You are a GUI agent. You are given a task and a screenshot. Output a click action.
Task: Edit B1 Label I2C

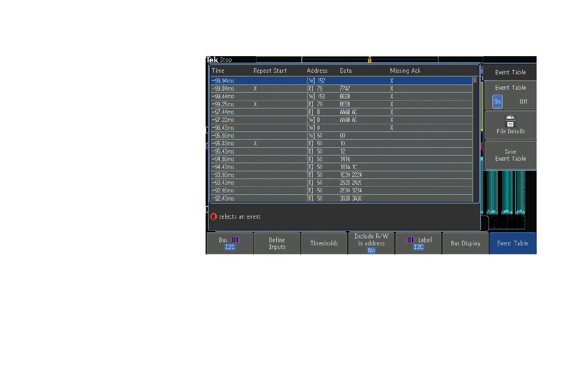coord(418,243)
